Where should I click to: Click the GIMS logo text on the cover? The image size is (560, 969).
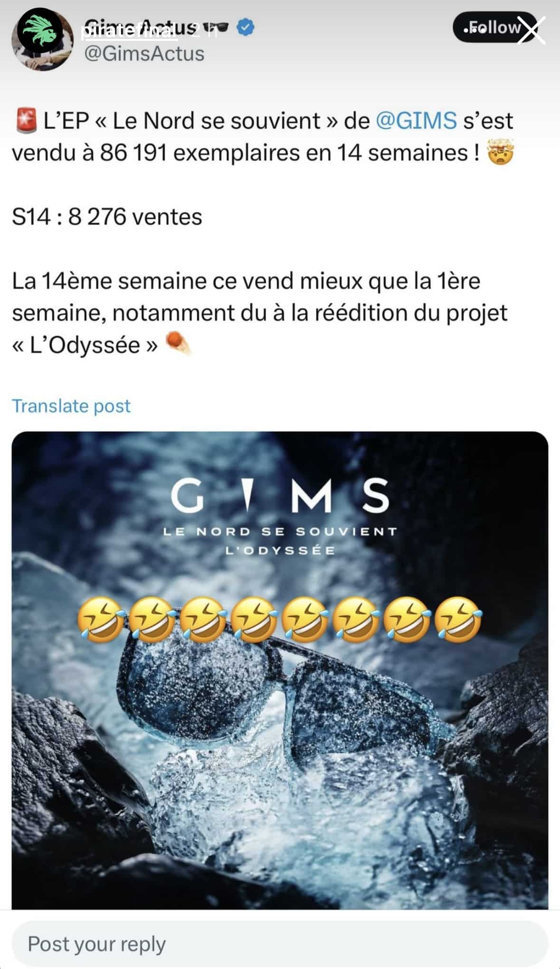(280, 495)
